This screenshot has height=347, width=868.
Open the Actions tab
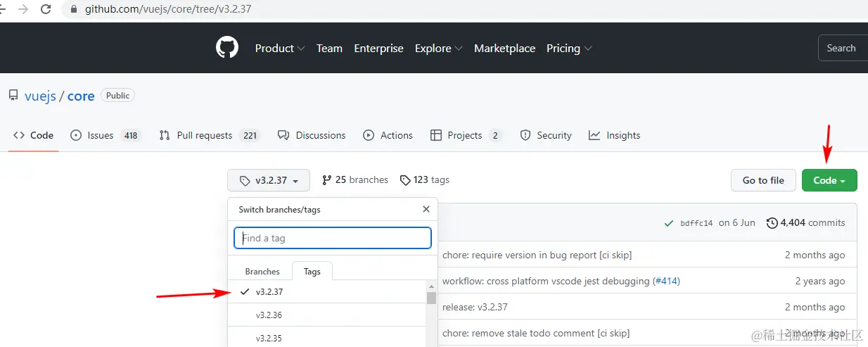coord(388,135)
